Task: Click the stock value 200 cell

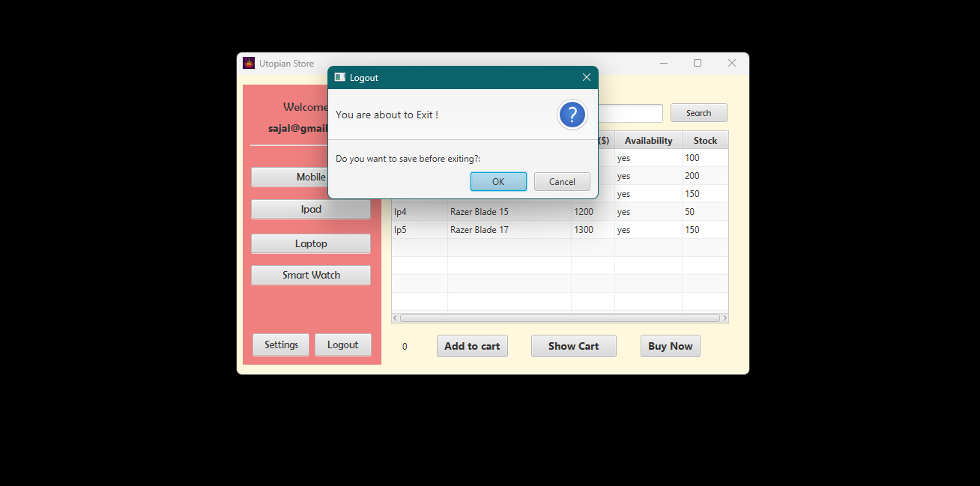Action: 705,176
